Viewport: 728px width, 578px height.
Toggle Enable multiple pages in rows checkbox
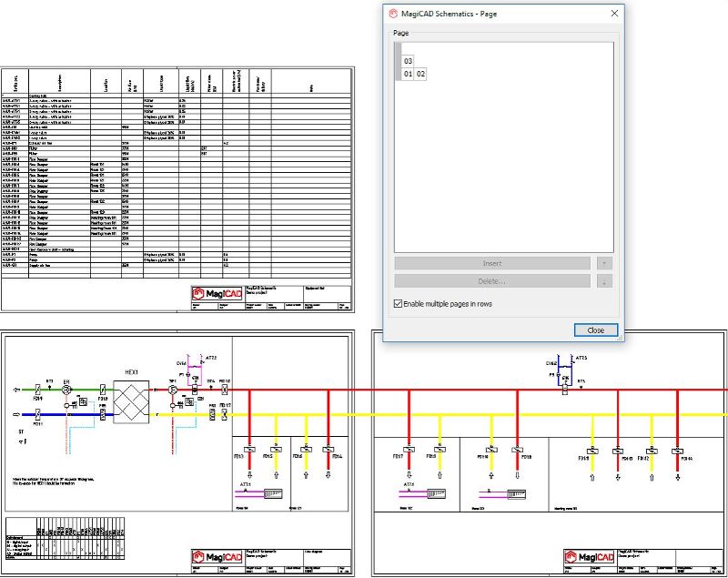point(398,304)
